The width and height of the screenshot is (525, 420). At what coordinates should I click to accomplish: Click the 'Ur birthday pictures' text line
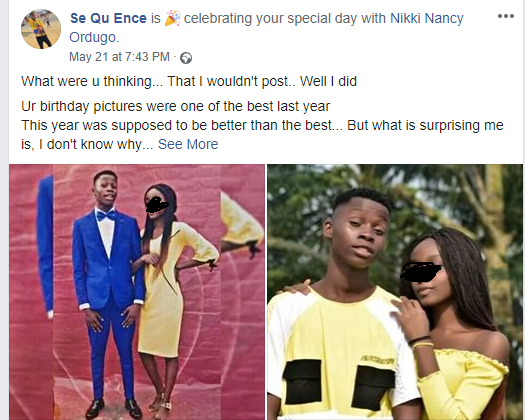[x=175, y=106]
